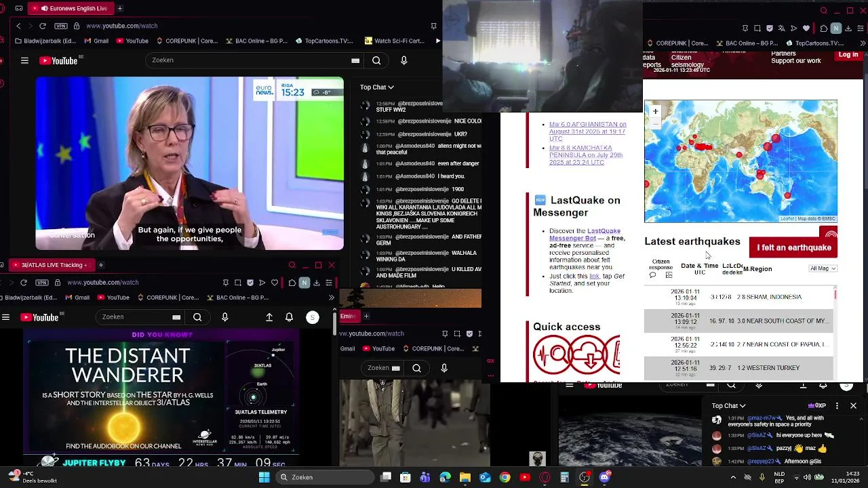This screenshot has height=488, width=868.
Task: Open easy setup menu in 3I/ATLAS toolbar
Action: click(329, 283)
